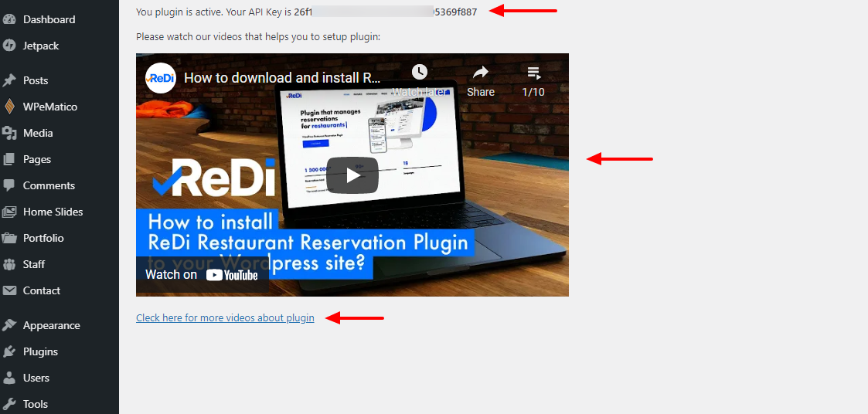868x414 pixels.
Task: Click the Appearance paintbrush icon
Action: point(9,325)
